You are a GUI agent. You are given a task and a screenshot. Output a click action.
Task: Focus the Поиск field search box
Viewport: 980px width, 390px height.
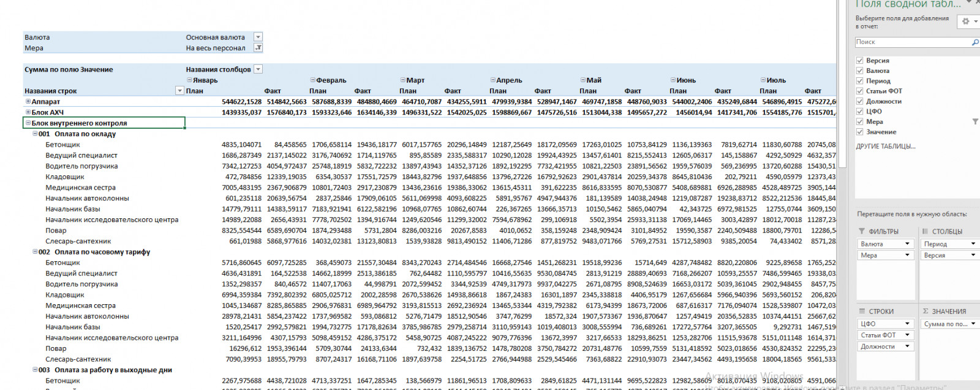point(913,42)
